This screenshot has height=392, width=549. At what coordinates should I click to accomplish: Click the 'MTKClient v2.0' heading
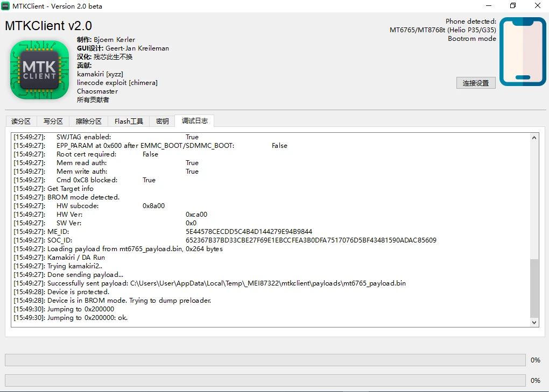point(48,25)
